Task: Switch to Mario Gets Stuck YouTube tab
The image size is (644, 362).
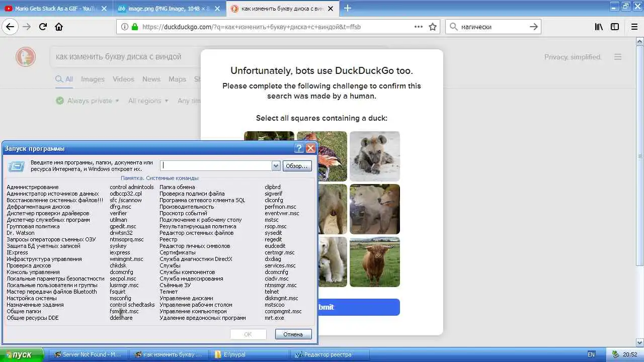Action: click(x=56, y=8)
